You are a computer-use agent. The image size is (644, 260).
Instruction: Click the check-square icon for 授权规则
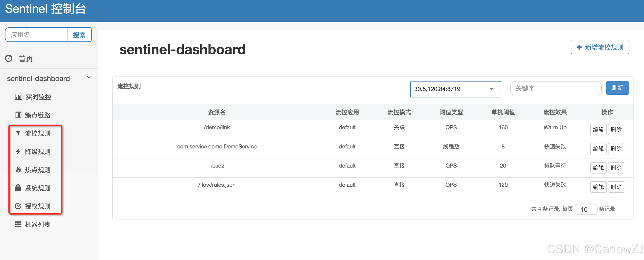(18, 206)
